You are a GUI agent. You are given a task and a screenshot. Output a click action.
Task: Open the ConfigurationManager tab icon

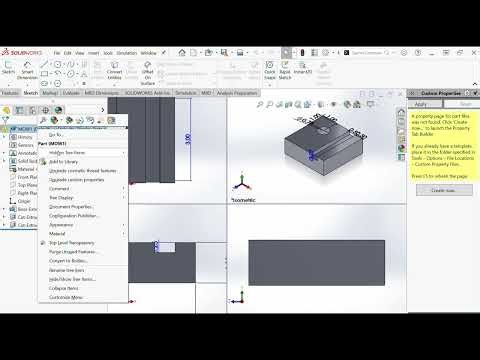point(32,110)
